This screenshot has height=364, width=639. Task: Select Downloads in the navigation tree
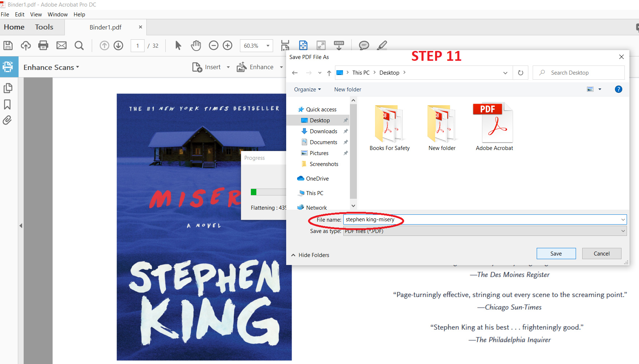323,131
